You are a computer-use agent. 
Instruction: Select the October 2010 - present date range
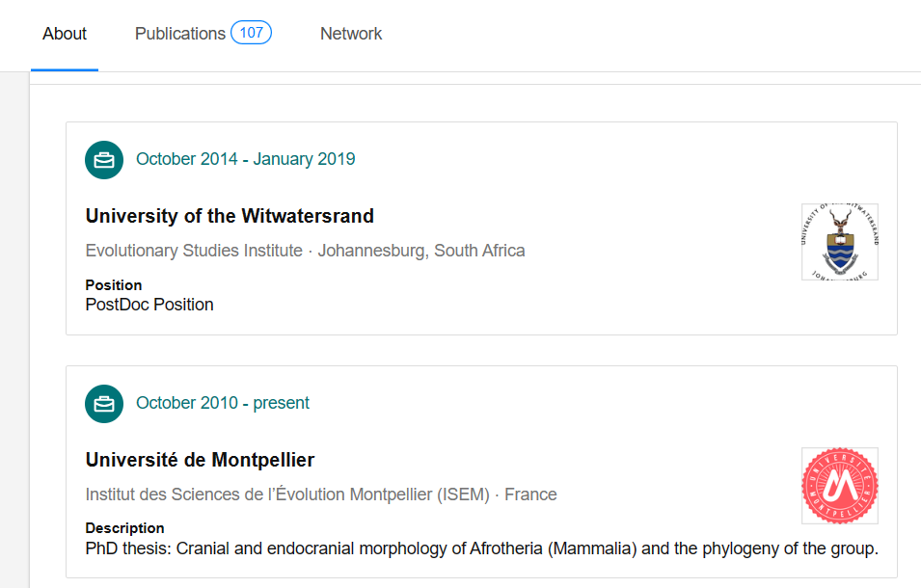click(x=223, y=403)
